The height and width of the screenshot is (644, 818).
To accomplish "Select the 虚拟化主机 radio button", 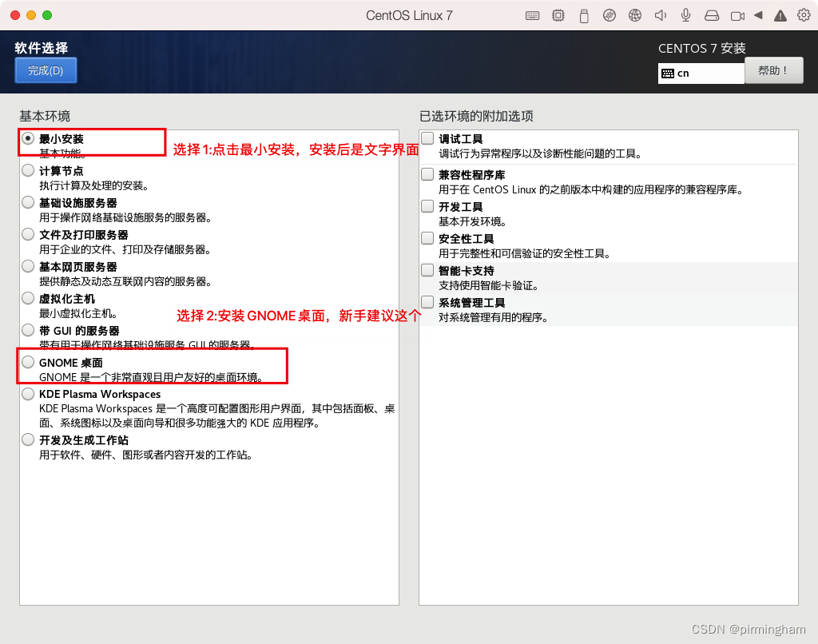I will pos(28,298).
